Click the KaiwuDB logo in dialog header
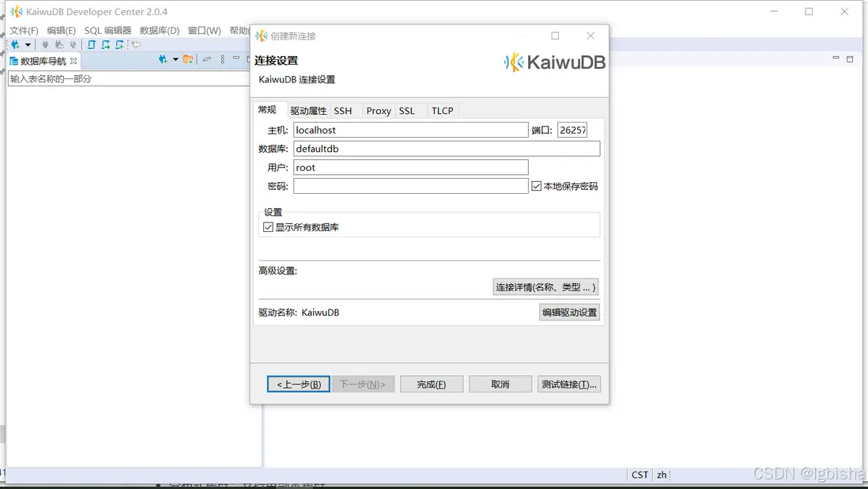Screen dimensions: 868x489 (555, 62)
